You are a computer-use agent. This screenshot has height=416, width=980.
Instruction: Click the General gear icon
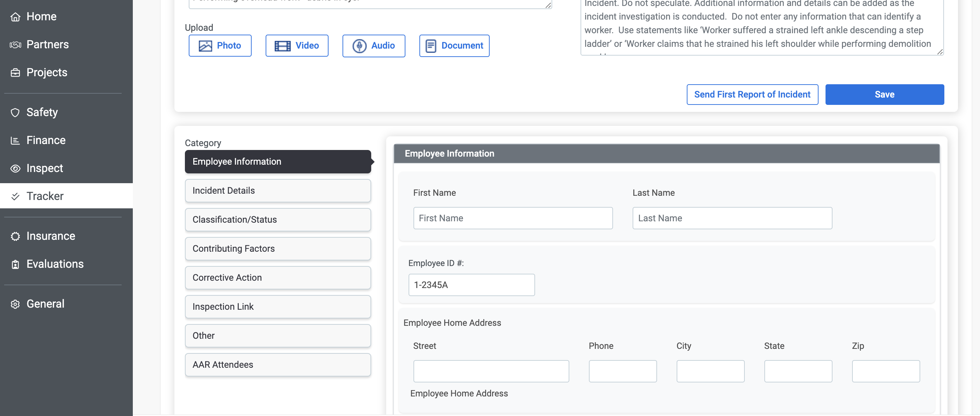[15, 304]
